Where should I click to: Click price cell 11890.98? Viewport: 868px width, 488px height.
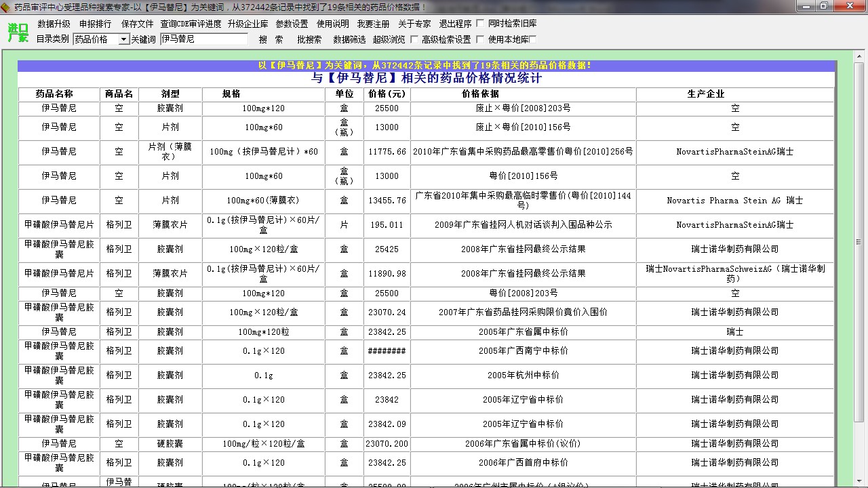pyautogui.click(x=387, y=274)
